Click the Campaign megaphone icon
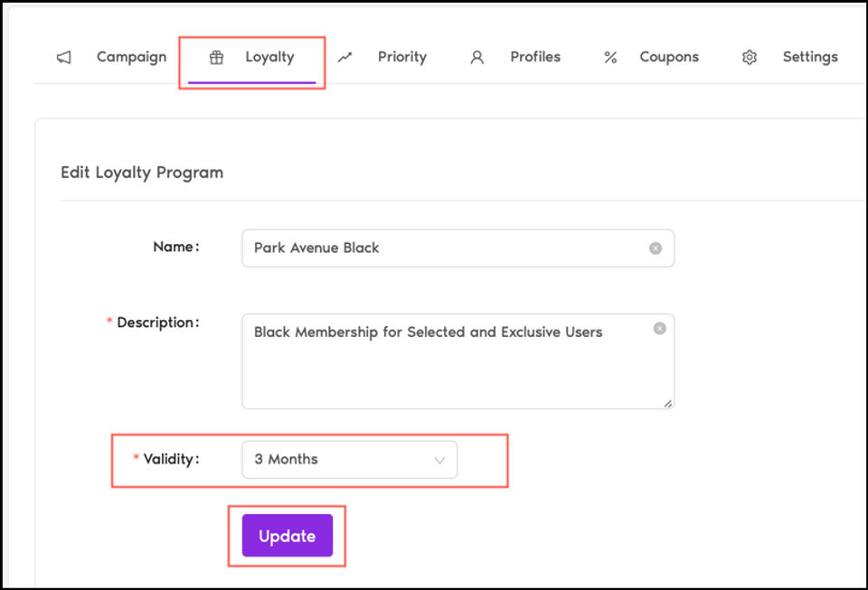Screen dimensions: 868x590 point(64,57)
